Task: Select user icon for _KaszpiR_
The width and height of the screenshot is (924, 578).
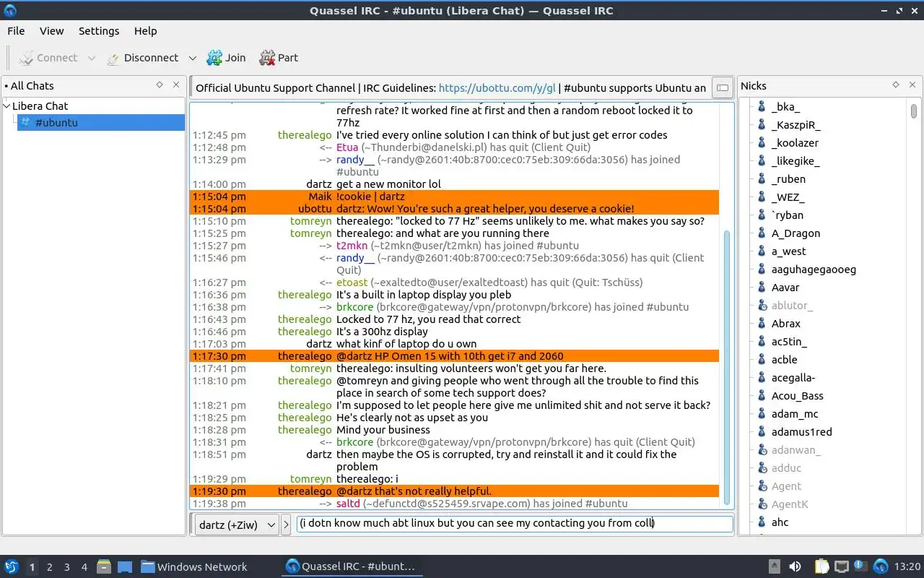Action: pyautogui.click(x=761, y=125)
